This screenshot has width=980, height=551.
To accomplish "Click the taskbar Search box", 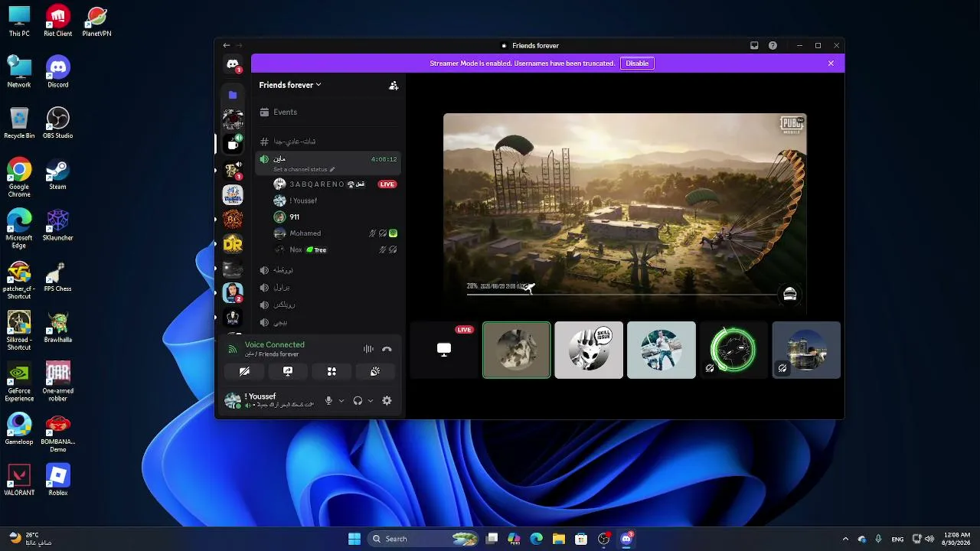I will click(x=423, y=539).
